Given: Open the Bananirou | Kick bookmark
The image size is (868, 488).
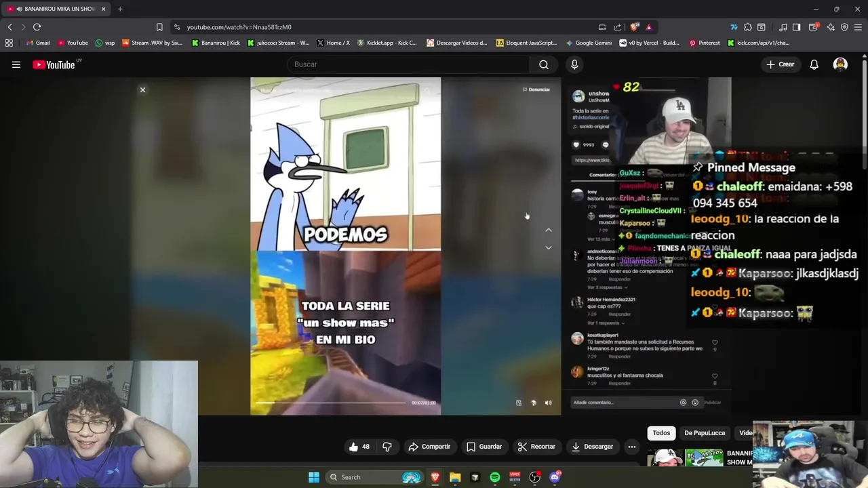Looking at the screenshot, I should pyautogui.click(x=216, y=43).
